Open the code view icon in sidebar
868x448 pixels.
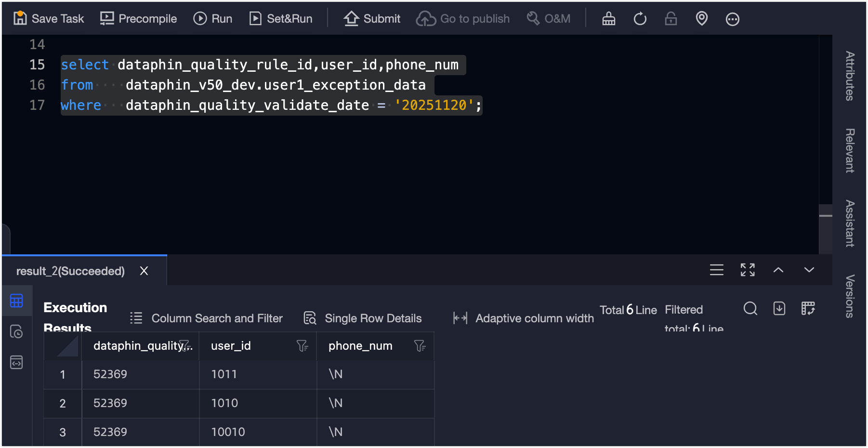click(16, 362)
